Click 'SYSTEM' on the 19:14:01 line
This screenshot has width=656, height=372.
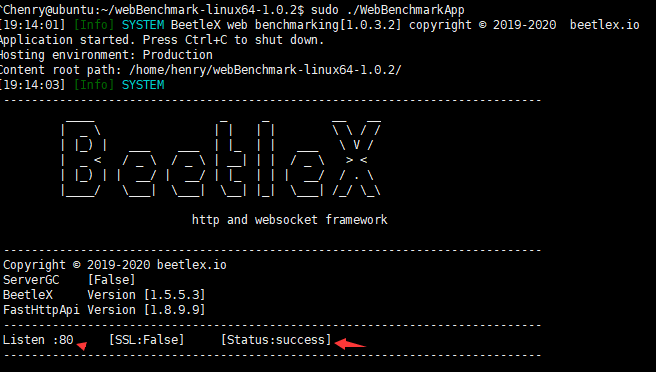143,25
